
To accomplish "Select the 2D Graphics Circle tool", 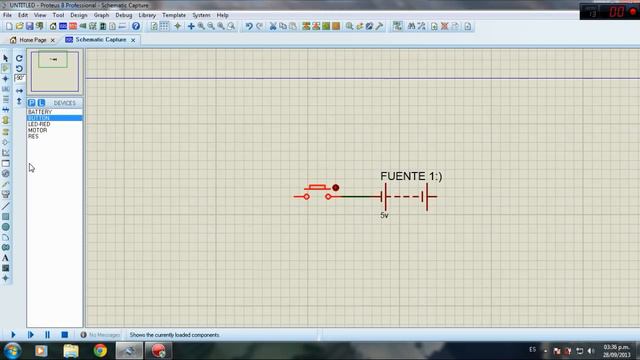I will point(6,227).
